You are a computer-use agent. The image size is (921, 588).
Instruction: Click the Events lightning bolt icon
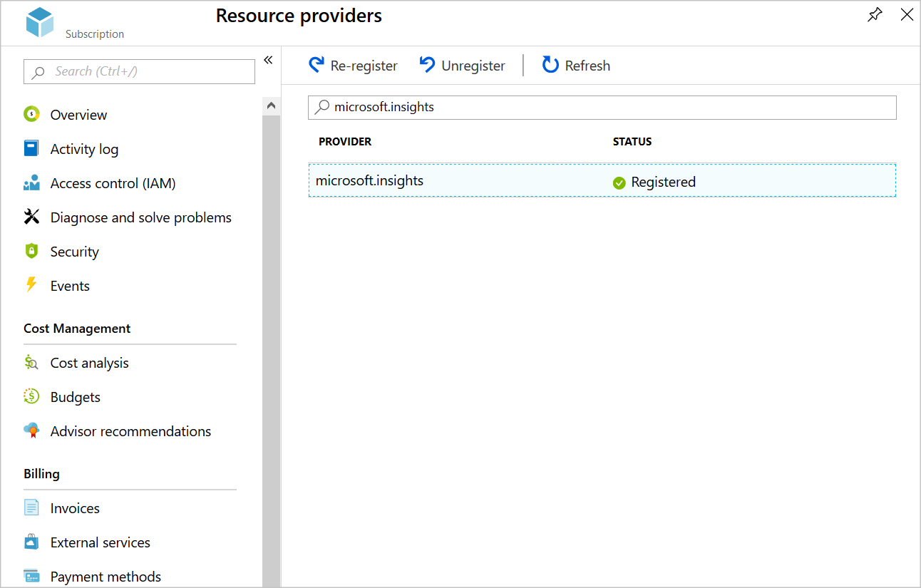31,285
